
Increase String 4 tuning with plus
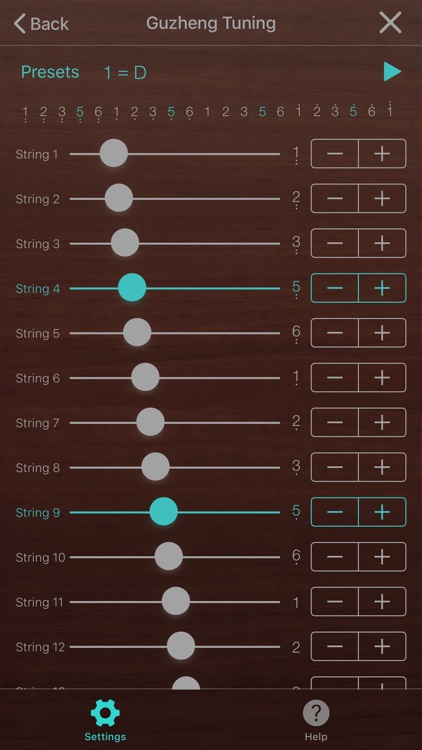pos(382,288)
